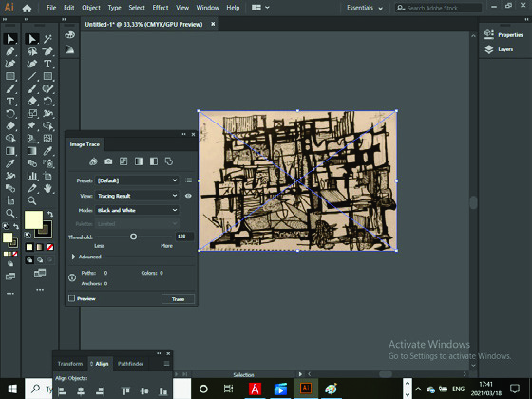Show hidden system tray icons

click(x=418, y=389)
